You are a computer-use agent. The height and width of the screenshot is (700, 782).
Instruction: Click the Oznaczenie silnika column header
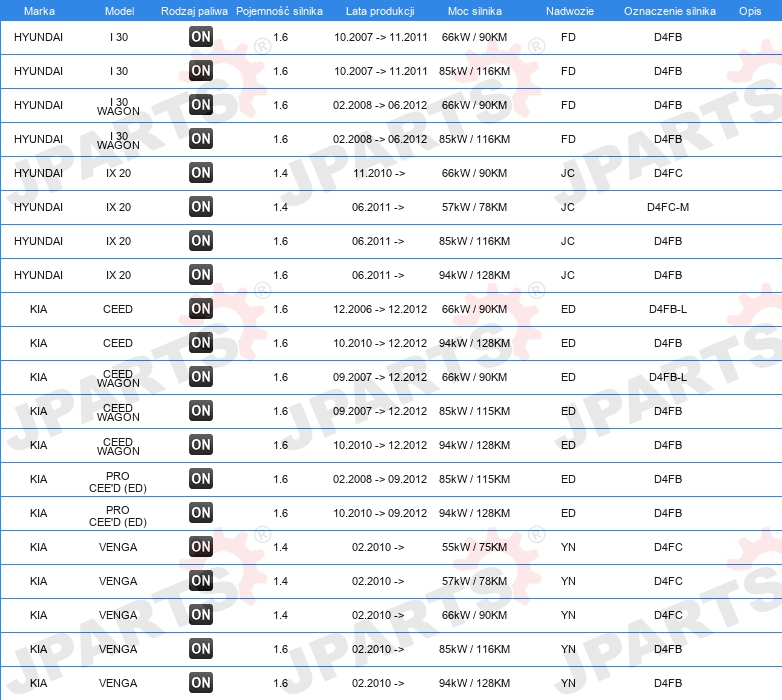pos(669,11)
